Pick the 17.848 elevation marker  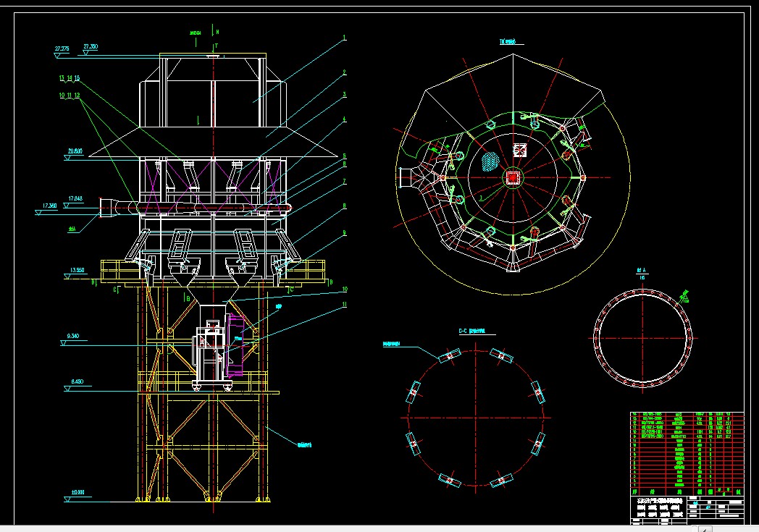click(x=75, y=198)
